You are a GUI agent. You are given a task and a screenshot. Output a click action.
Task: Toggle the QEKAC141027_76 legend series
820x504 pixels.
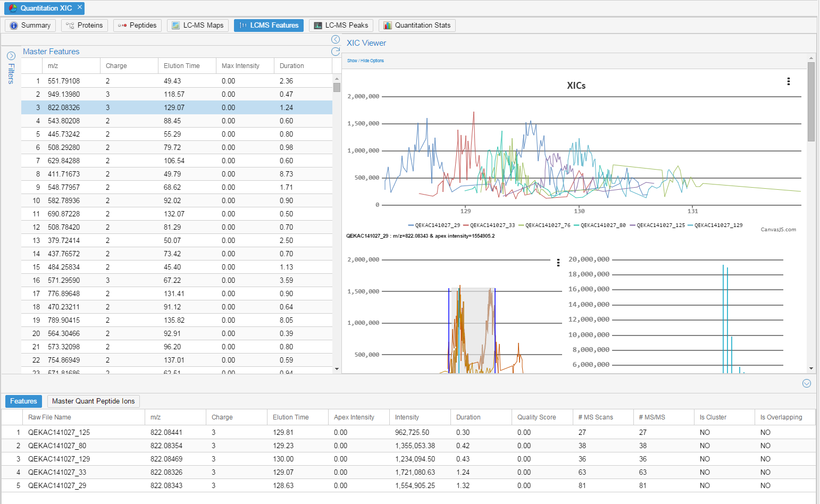coord(547,225)
